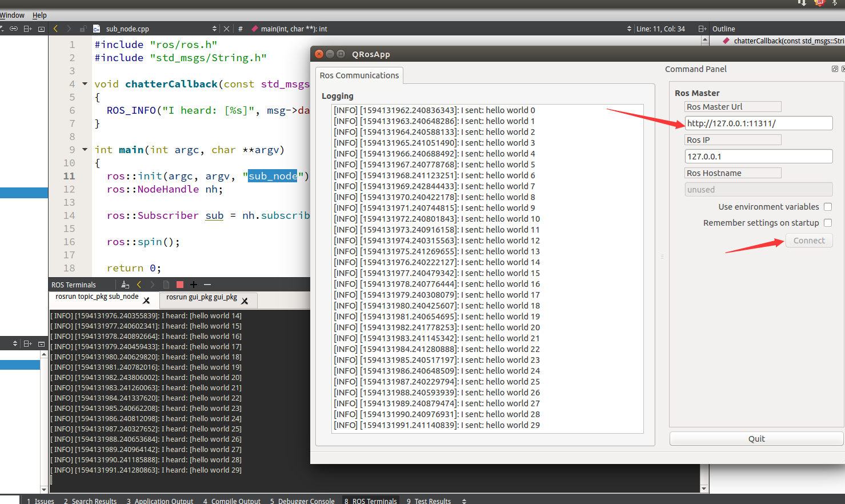
Task: Add a new ROS terminal with plus icon
Action: click(x=194, y=285)
